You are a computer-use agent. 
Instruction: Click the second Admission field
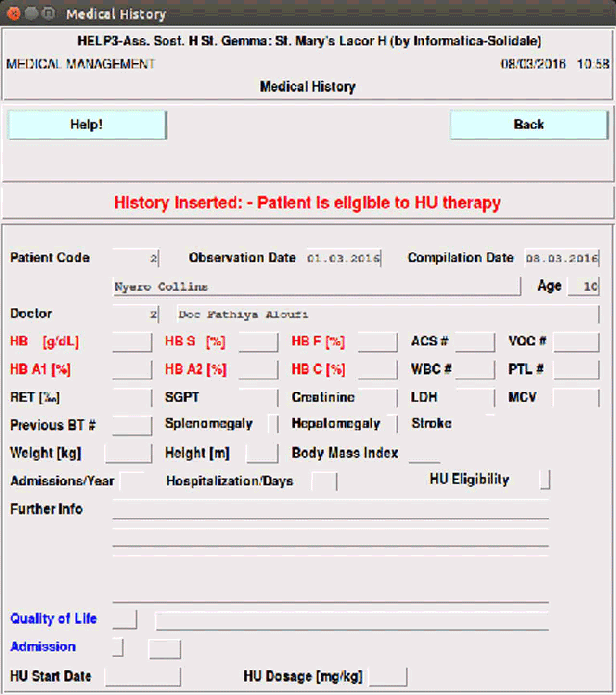tap(165, 649)
